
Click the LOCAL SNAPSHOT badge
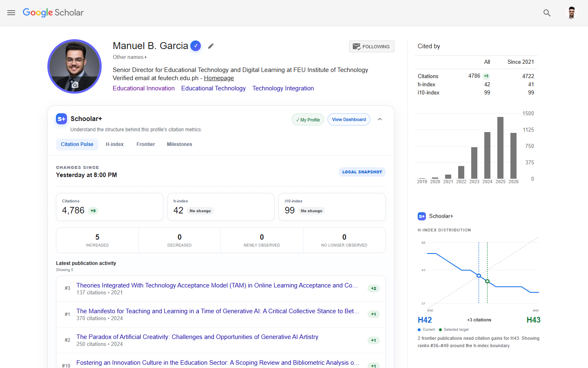coord(362,172)
